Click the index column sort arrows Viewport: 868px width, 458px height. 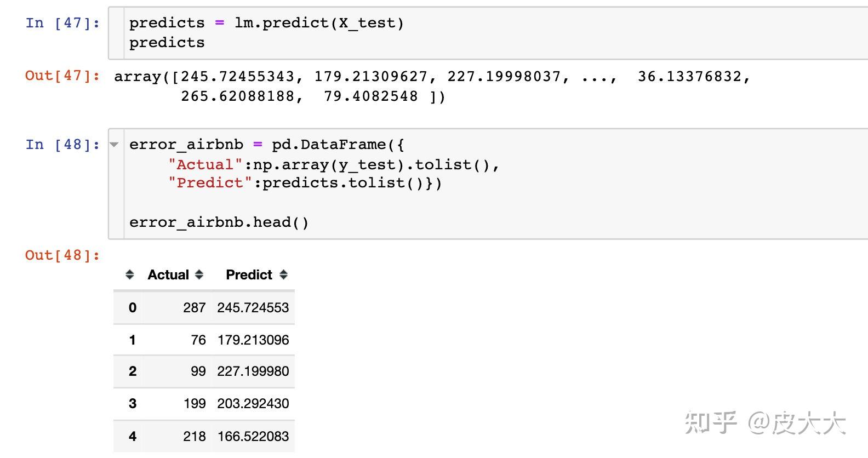[130, 274]
